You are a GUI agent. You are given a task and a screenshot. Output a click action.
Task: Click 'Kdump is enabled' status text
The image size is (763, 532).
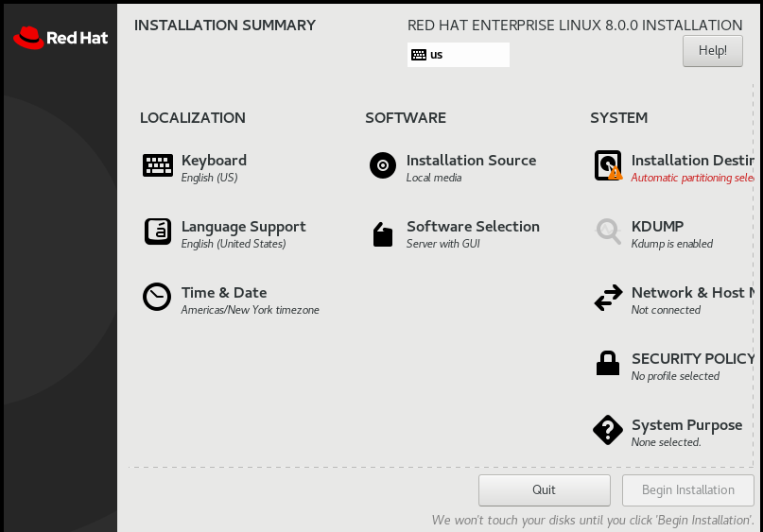672,244
